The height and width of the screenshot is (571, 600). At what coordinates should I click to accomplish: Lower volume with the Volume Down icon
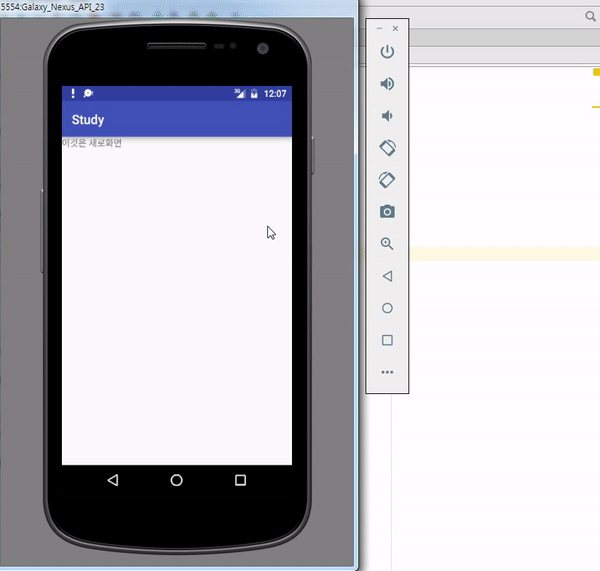tap(387, 116)
